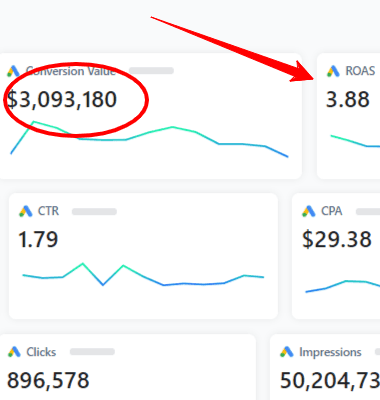Click the ROAS trend sparkline
Screen dimensions: 380x400
click(355, 141)
